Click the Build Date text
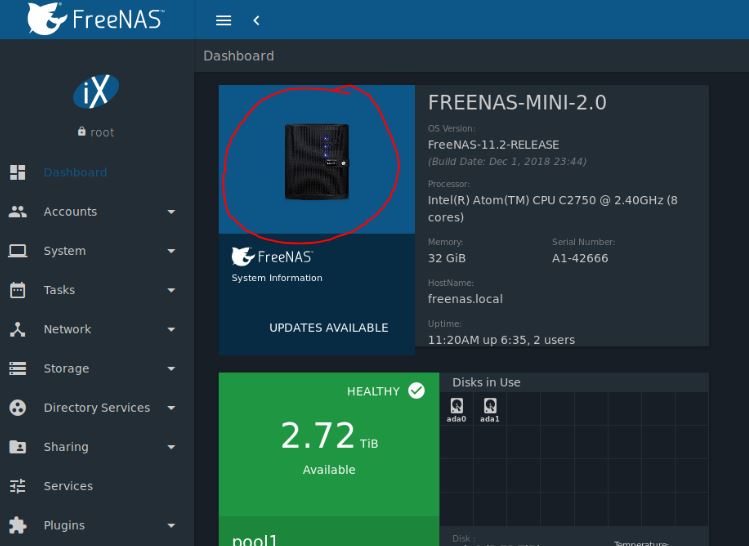The height and width of the screenshot is (546, 749). click(x=507, y=161)
